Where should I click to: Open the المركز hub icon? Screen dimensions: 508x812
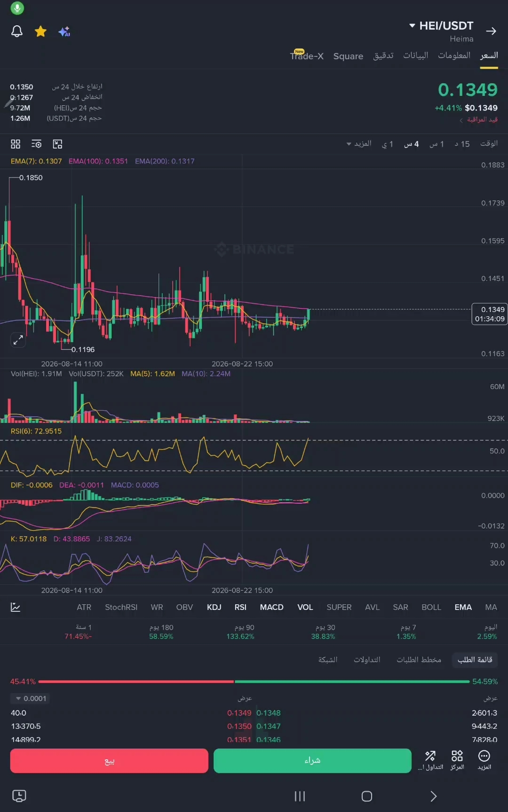pyautogui.click(x=457, y=760)
